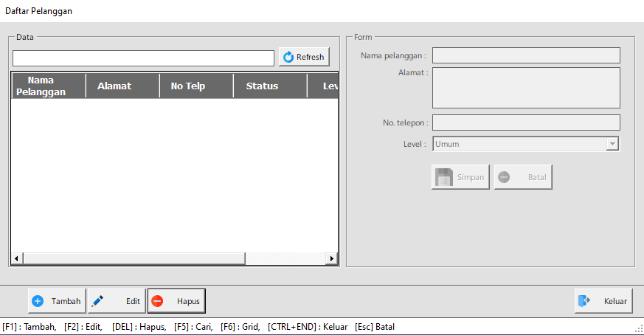Click the Status column header
Viewport: 644px width, 335px height.
click(x=270, y=86)
